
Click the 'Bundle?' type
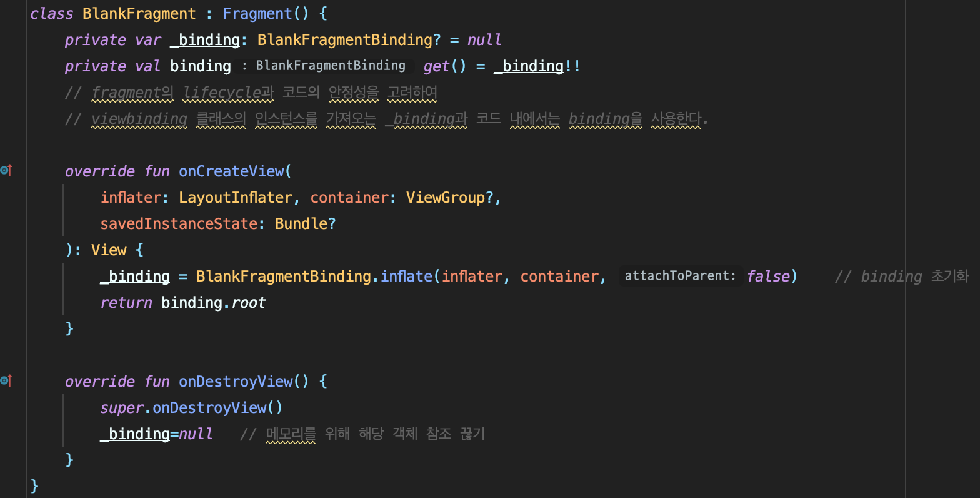306,224
